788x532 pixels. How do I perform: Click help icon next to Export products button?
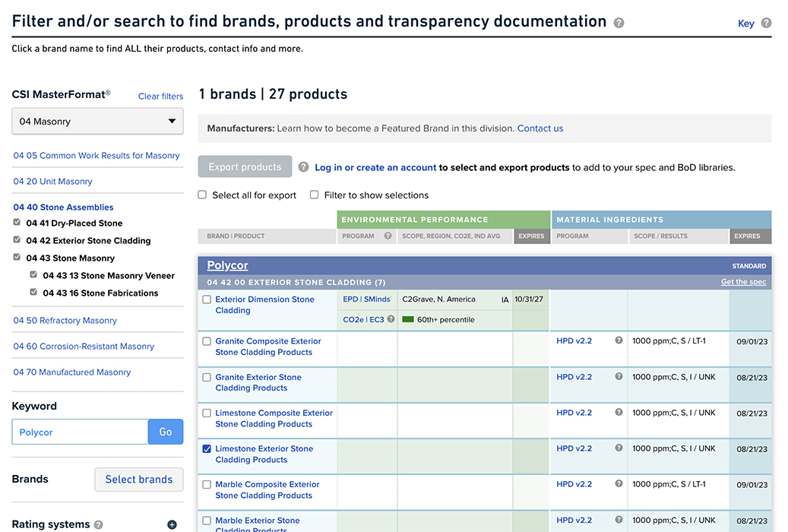click(x=303, y=167)
